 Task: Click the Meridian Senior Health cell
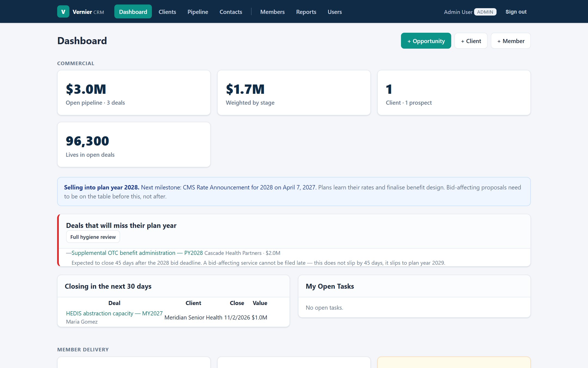193,318
